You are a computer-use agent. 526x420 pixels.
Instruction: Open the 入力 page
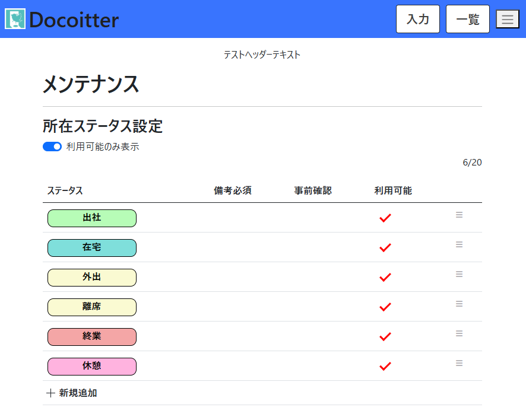[x=417, y=19]
